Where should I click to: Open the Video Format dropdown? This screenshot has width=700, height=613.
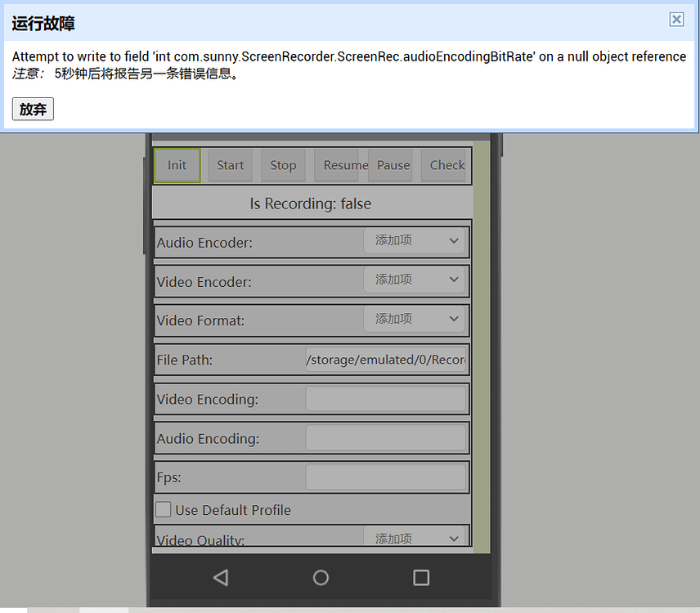pyautogui.click(x=414, y=319)
